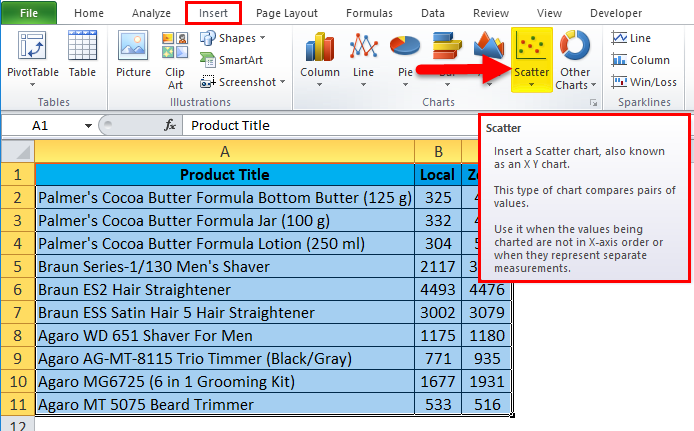This screenshot has height=431, width=694.
Task: Select value 4476 in row 6
Action: point(486,290)
